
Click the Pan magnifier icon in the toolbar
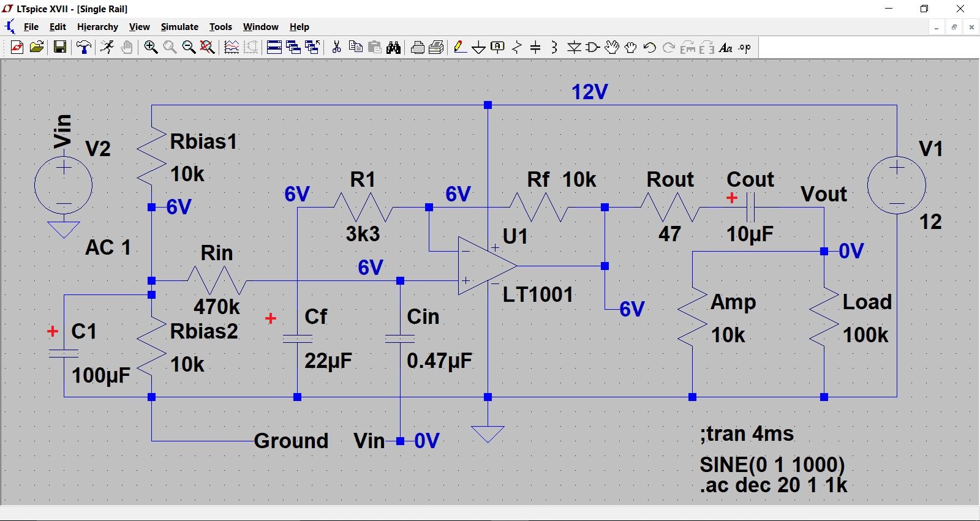pos(170,47)
